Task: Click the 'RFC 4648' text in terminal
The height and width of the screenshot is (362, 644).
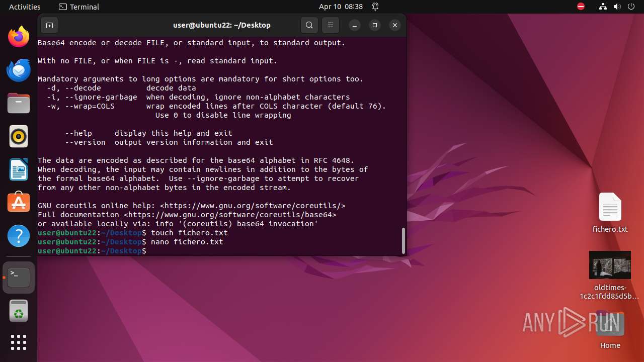Action: pos(332,160)
